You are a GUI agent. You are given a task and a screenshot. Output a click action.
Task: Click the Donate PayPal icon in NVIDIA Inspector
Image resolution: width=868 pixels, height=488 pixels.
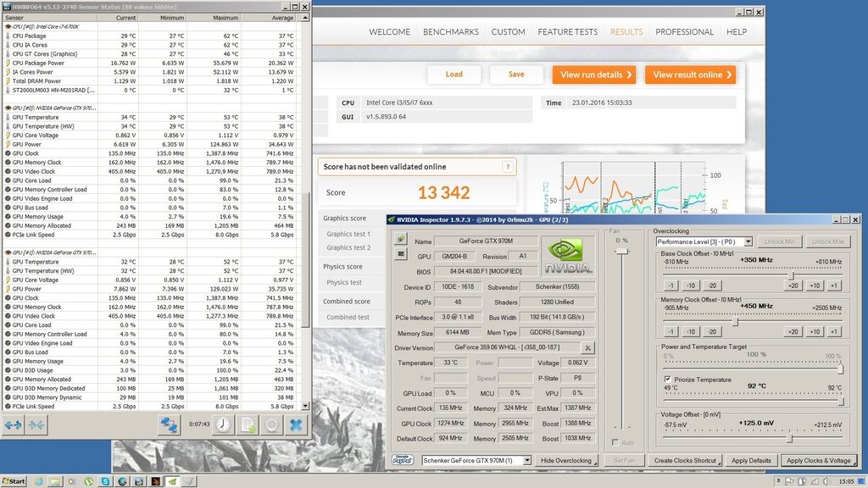(x=403, y=460)
